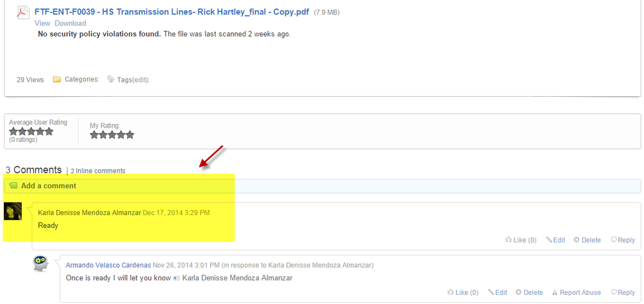This screenshot has height=304, width=644.
Task: Click the Average User Rating stars
Action: 31,131
